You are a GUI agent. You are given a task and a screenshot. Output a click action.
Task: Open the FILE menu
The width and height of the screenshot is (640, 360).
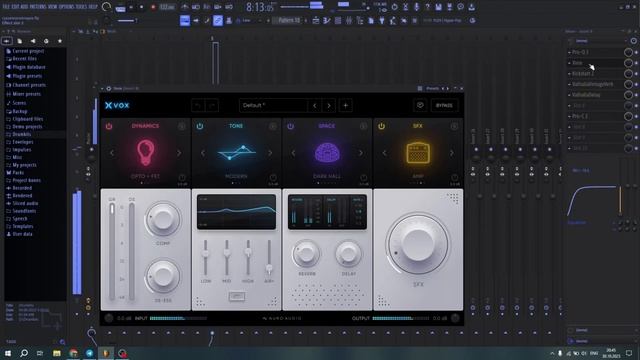click(7, 7)
